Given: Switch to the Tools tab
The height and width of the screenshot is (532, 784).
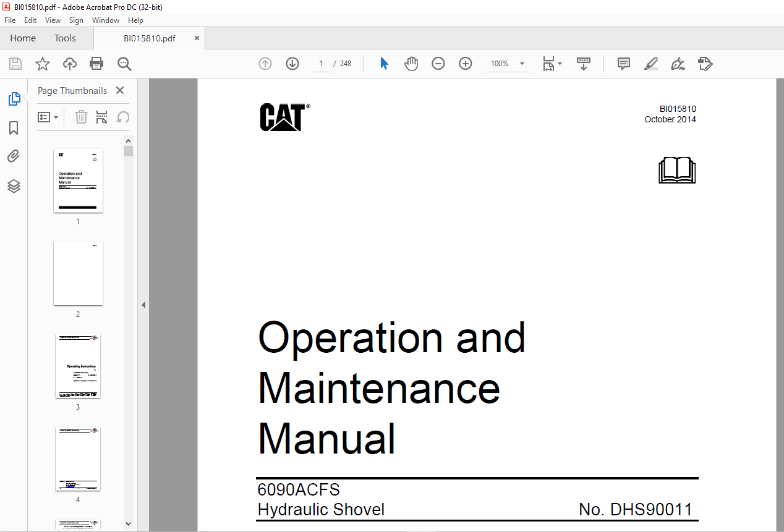Looking at the screenshot, I should tap(65, 38).
